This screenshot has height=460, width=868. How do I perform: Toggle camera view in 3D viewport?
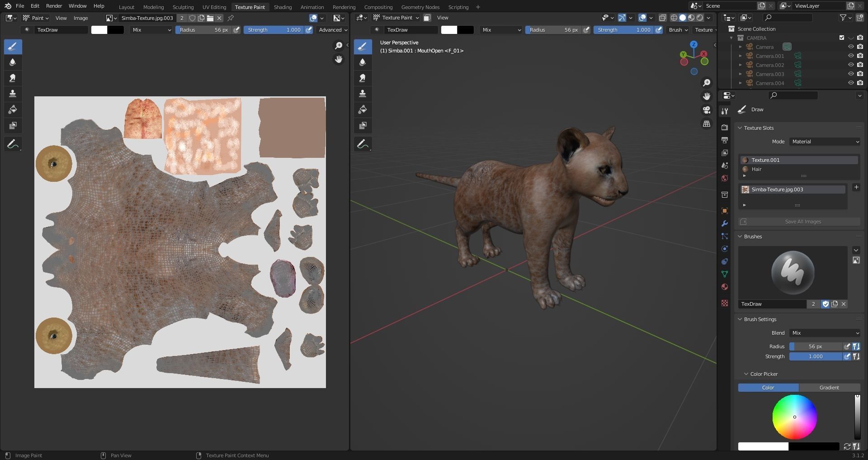pyautogui.click(x=707, y=110)
